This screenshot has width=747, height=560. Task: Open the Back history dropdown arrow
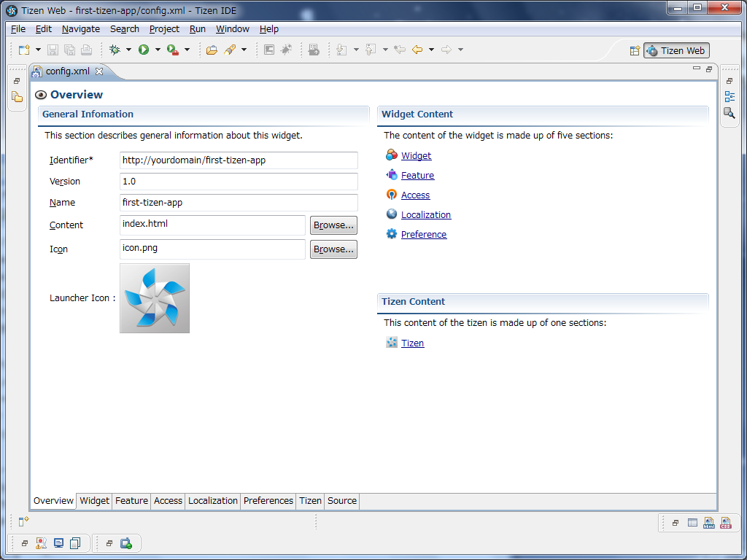pyautogui.click(x=431, y=50)
